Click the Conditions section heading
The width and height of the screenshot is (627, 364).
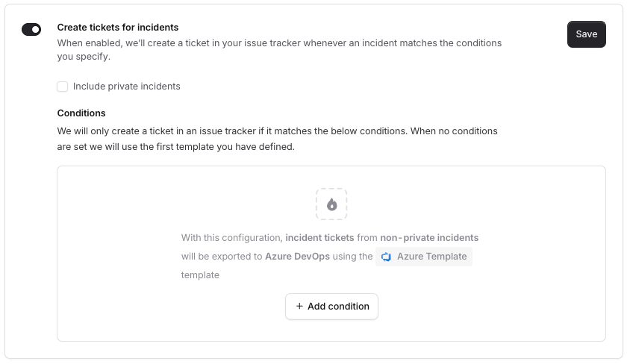coord(81,113)
